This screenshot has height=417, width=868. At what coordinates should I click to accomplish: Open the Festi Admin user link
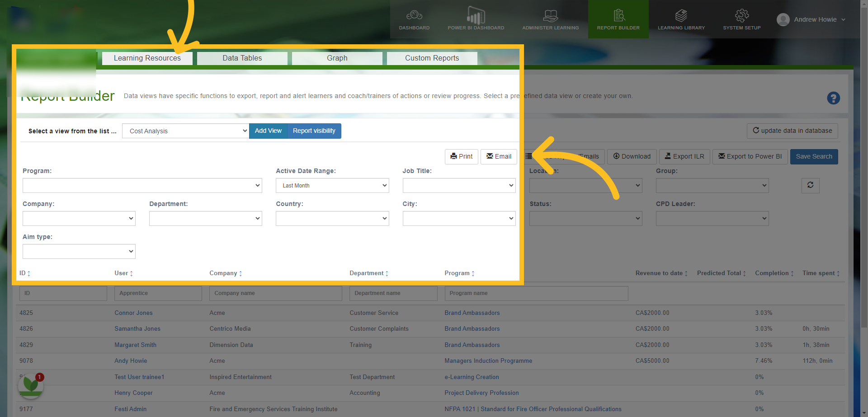pyautogui.click(x=130, y=409)
